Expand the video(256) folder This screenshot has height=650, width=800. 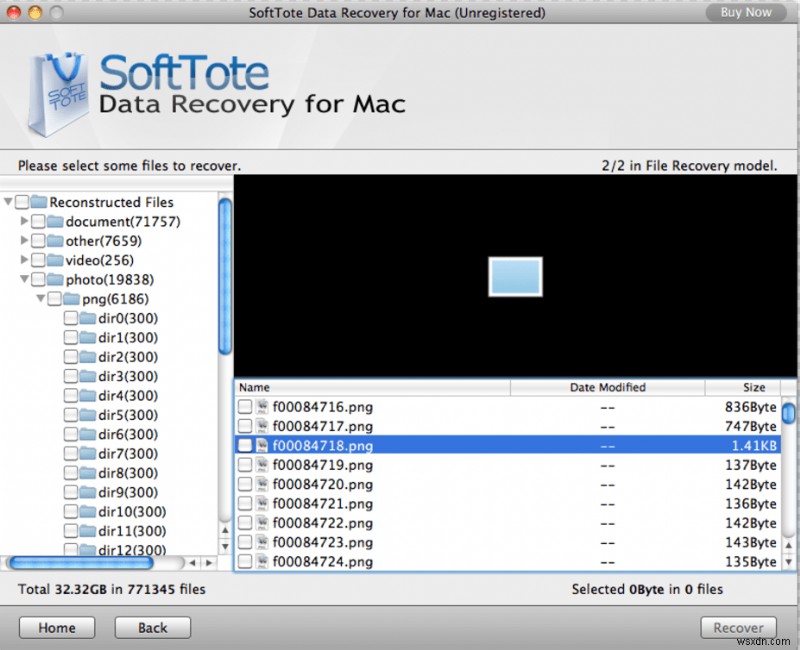point(24,260)
